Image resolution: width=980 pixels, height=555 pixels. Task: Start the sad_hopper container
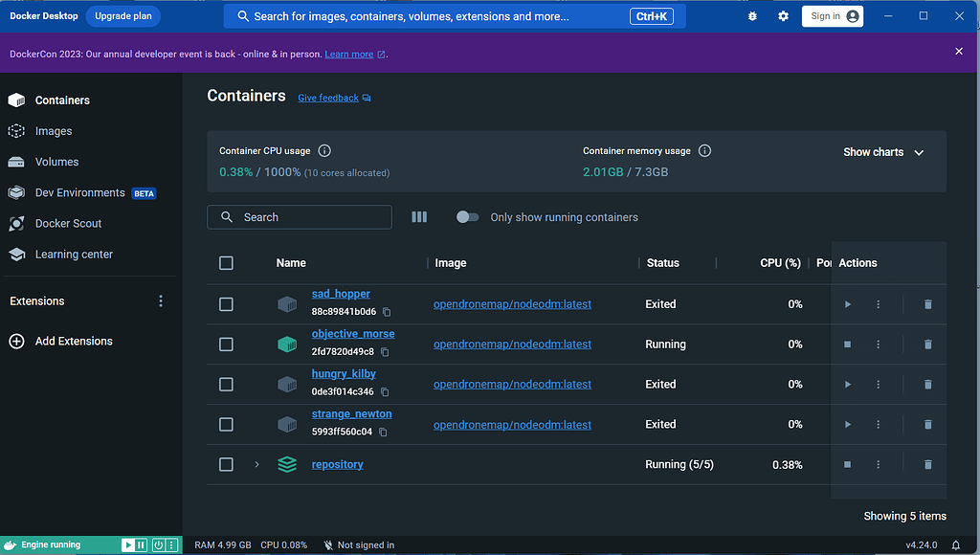[x=847, y=304]
